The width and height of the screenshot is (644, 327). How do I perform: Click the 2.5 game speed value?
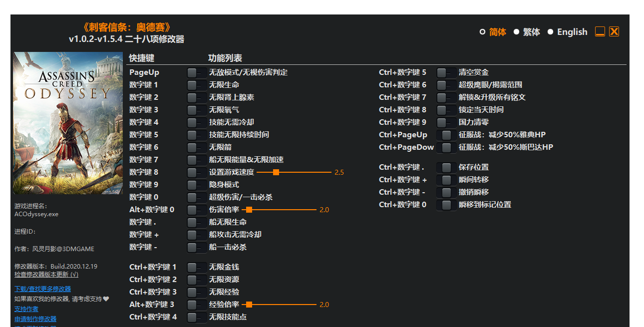pos(339,172)
